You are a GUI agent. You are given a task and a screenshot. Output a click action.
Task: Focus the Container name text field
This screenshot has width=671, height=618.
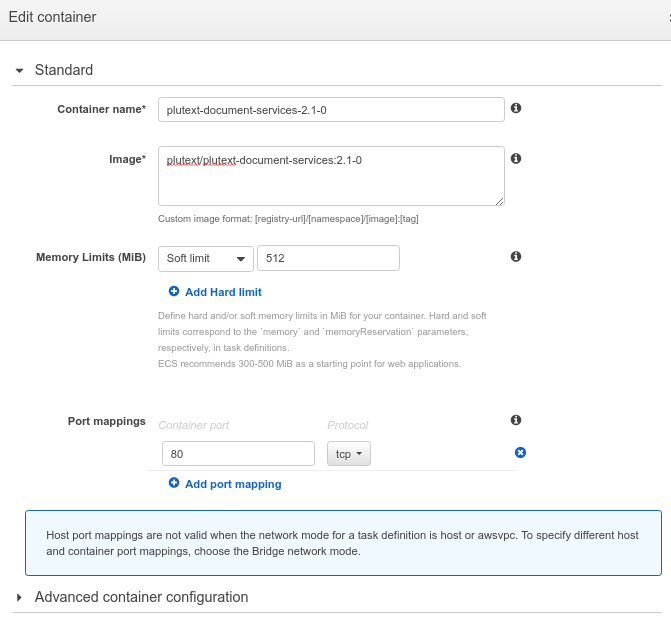[330, 109]
